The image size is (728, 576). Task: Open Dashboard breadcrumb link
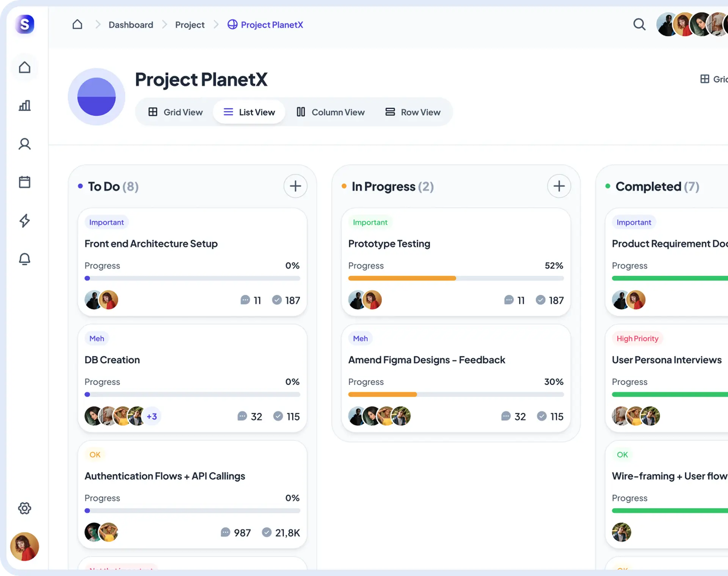pyautogui.click(x=131, y=25)
